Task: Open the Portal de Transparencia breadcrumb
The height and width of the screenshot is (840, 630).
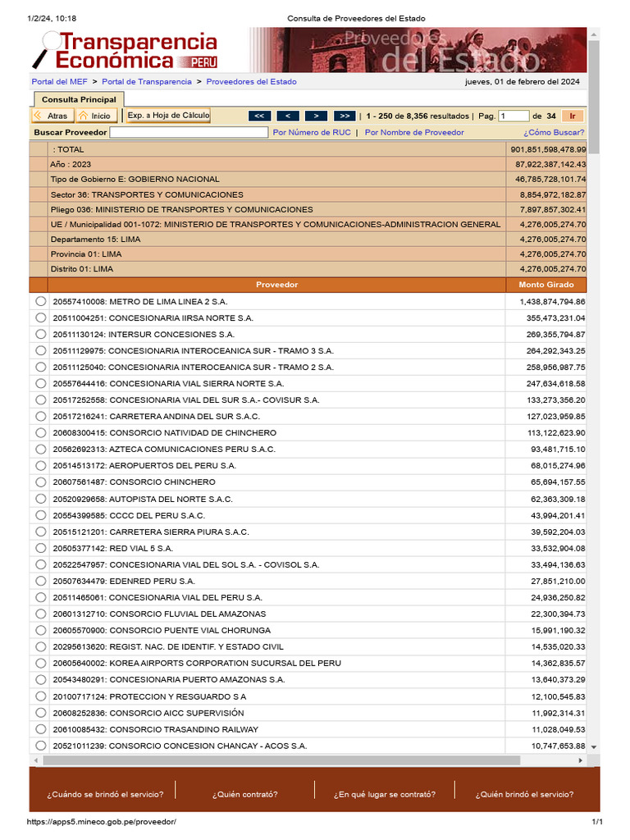Action: 146,81
